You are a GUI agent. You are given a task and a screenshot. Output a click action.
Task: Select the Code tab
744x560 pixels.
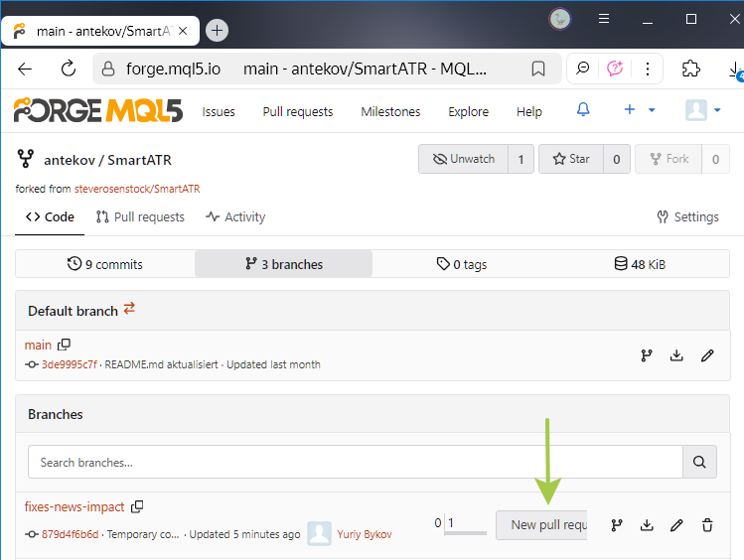tap(50, 217)
